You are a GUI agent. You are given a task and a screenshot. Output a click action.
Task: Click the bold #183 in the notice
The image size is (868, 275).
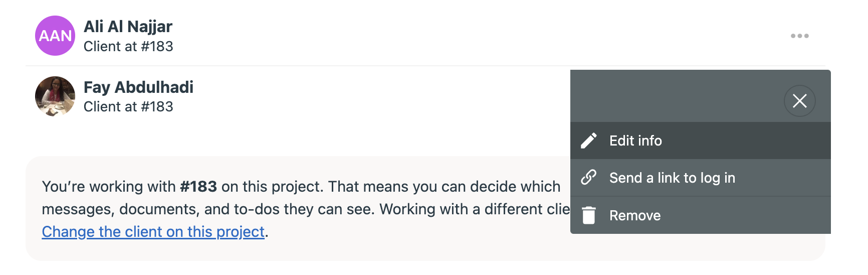tap(198, 187)
